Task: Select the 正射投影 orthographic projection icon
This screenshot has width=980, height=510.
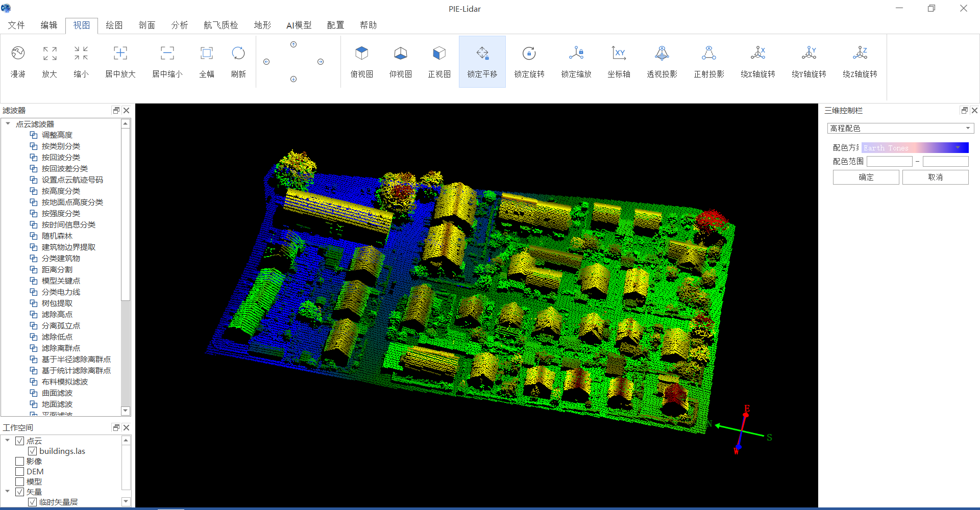Action: tap(709, 54)
